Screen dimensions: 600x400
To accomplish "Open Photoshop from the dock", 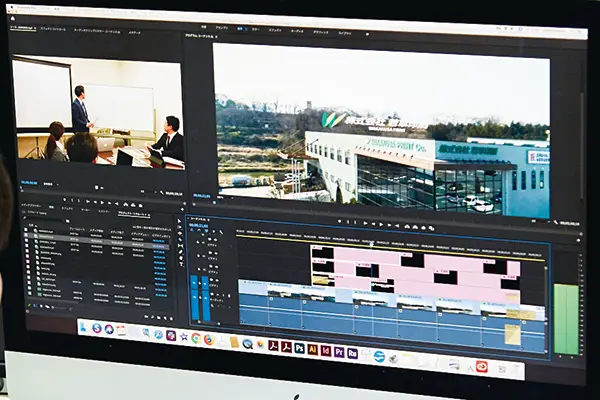I will [300, 348].
